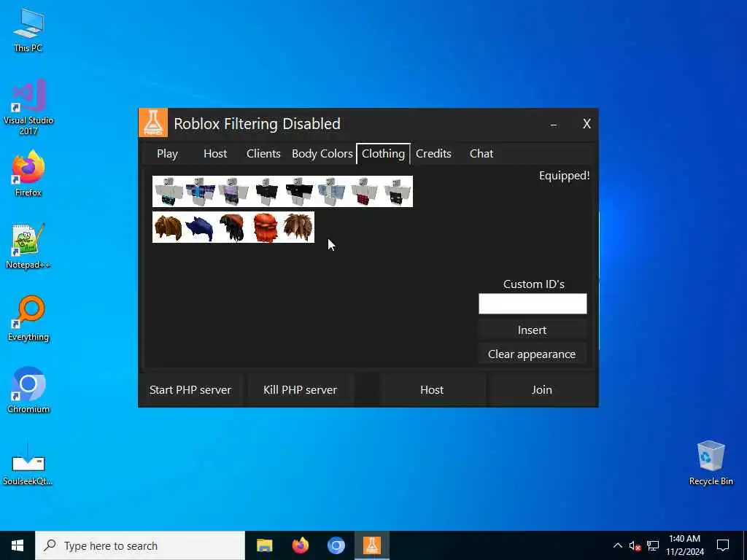
Task: Open the notification center icon
Action: (x=723, y=545)
